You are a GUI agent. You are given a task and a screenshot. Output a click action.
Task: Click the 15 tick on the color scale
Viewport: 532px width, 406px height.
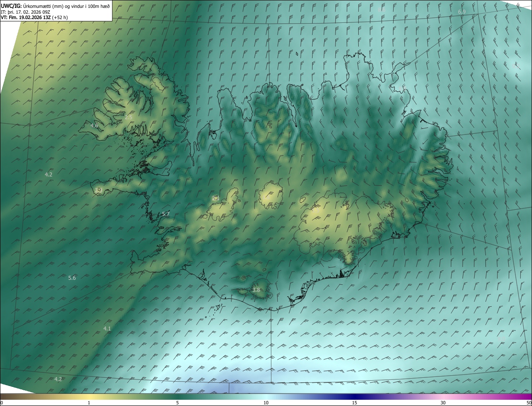pyautogui.click(x=355, y=403)
